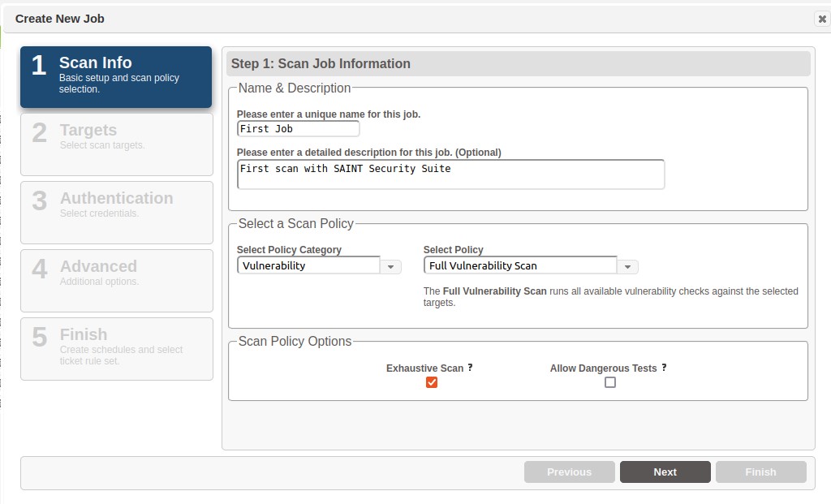Click the unique job name input field
Viewport: 831px width, 504px height.
click(298, 129)
